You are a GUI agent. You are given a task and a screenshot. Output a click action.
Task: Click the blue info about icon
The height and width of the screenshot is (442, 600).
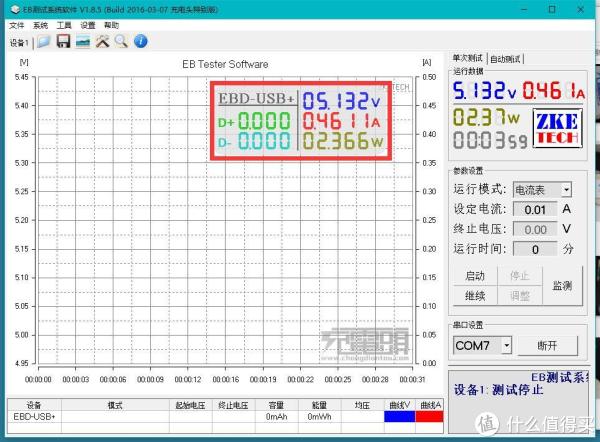[141, 41]
